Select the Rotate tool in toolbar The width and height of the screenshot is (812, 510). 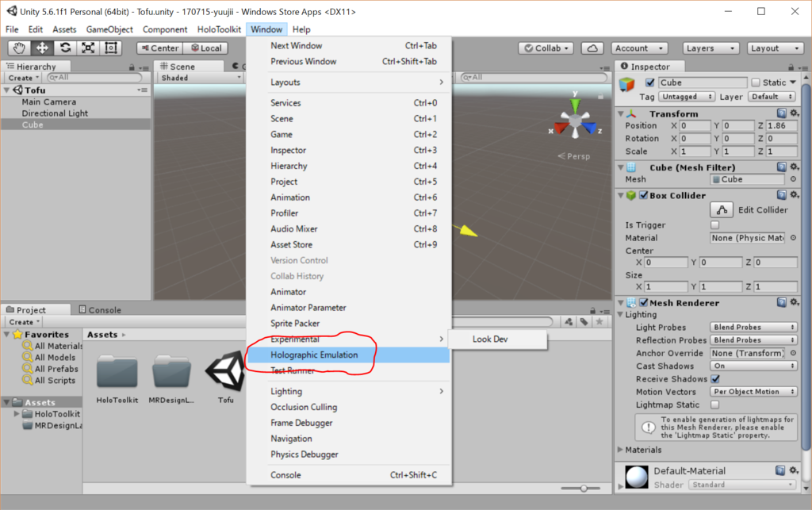[65, 48]
